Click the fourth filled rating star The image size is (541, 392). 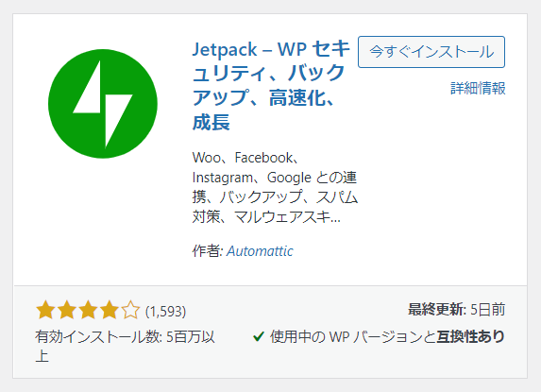110,310
